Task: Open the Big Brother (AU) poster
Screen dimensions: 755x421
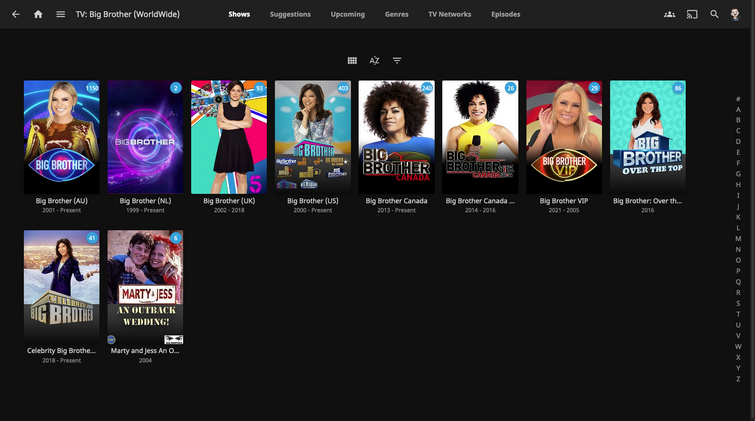Action: pos(62,137)
